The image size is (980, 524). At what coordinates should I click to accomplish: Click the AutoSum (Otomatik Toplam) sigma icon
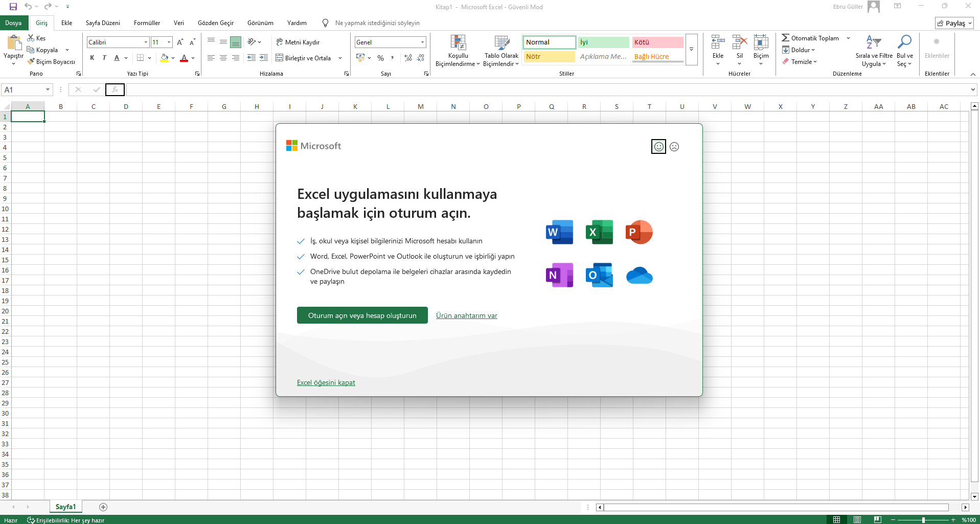pyautogui.click(x=786, y=38)
